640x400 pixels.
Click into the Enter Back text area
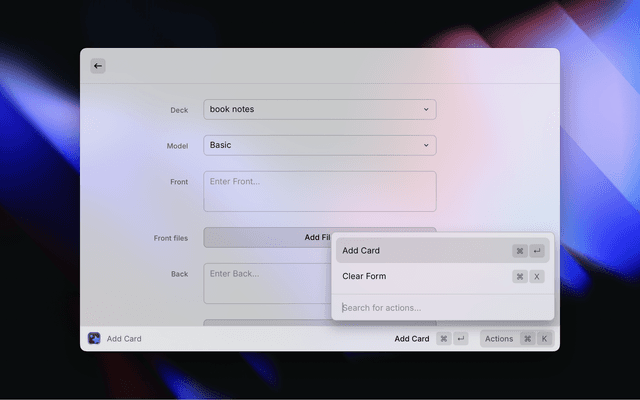point(265,283)
